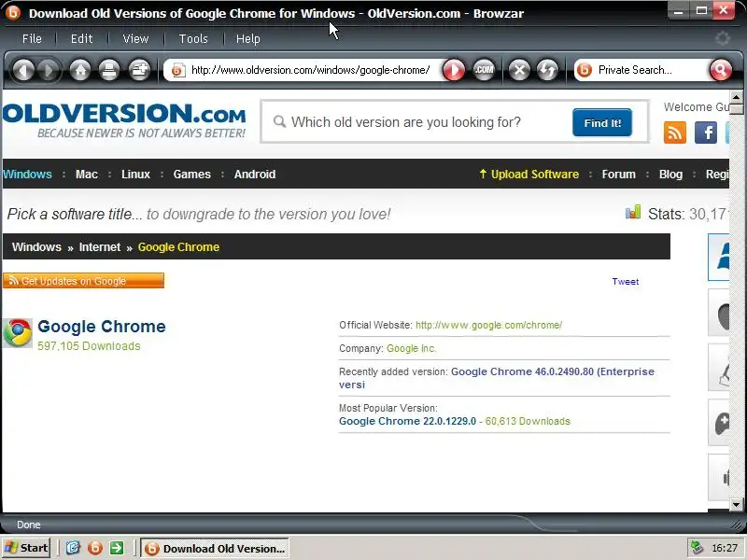The width and height of the screenshot is (747, 560).
Task: Open the official google.com/chrome website link
Action: [x=488, y=325]
